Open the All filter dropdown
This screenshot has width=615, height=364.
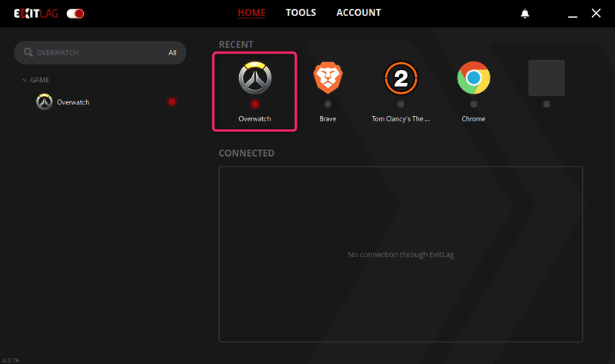click(x=172, y=52)
